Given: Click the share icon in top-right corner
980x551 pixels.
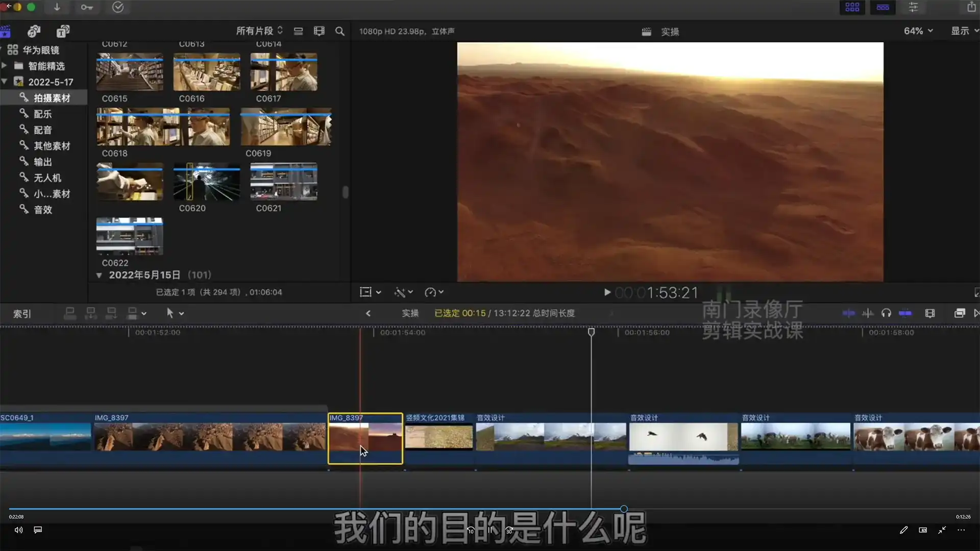Looking at the screenshot, I should [x=971, y=8].
